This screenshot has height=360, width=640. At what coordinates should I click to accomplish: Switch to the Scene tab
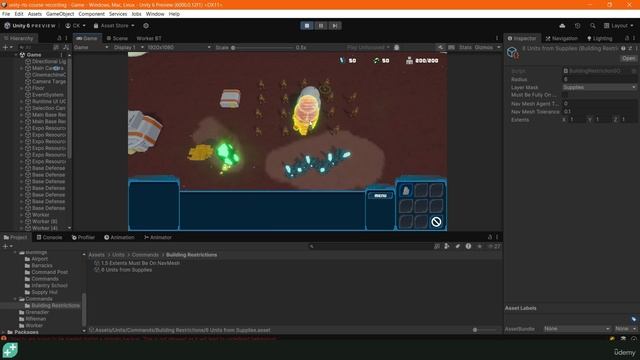(117, 38)
